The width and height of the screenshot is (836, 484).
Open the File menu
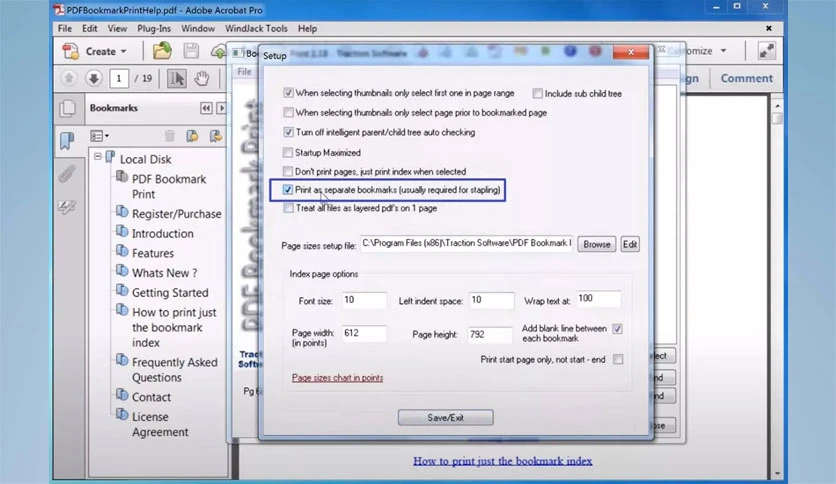coord(65,29)
